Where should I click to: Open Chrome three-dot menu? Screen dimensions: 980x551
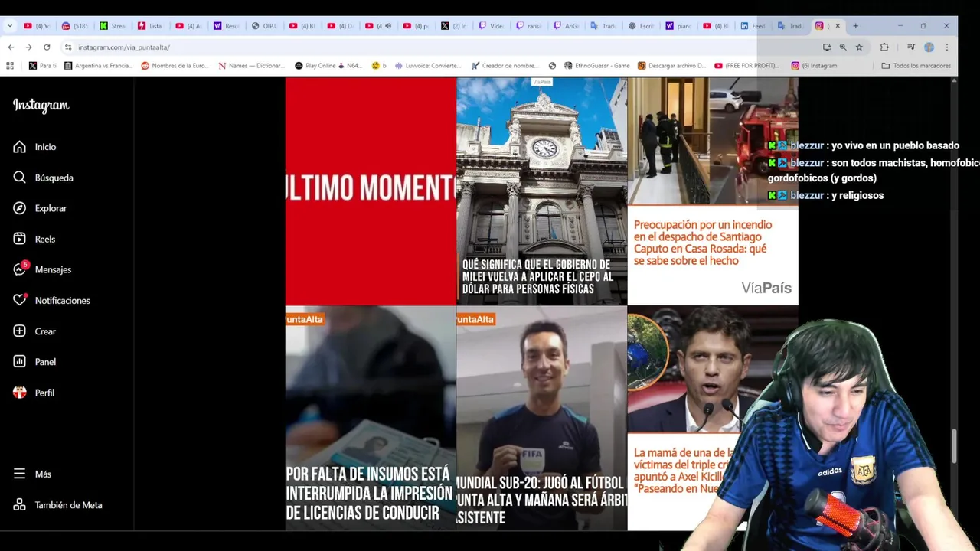[x=947, y=47]
